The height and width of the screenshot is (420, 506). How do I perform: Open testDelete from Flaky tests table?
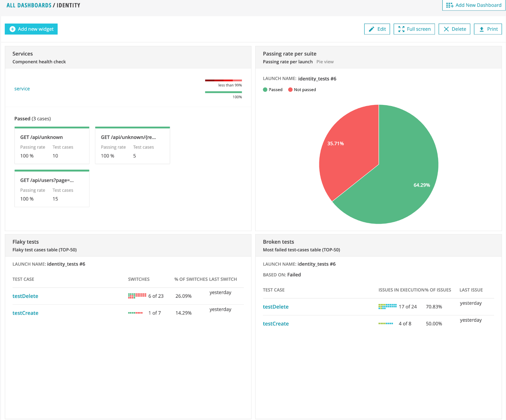tap(25, 296)
